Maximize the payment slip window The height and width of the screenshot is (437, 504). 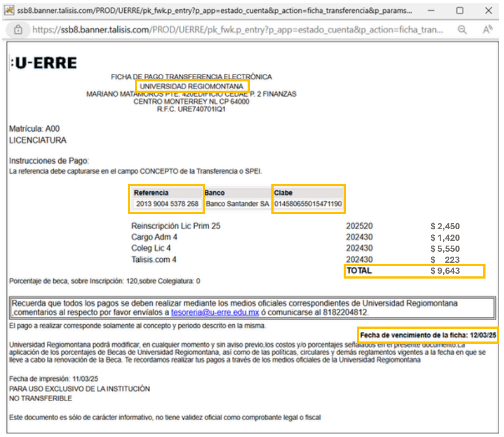pyautogui.click(x=460, y=10)
